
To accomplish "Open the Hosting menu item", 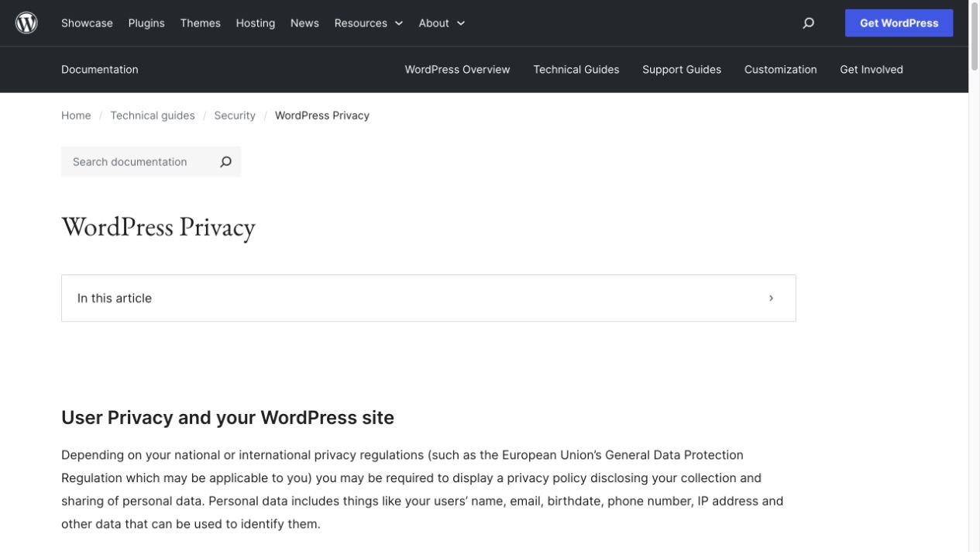I will [x=256, y=23].
